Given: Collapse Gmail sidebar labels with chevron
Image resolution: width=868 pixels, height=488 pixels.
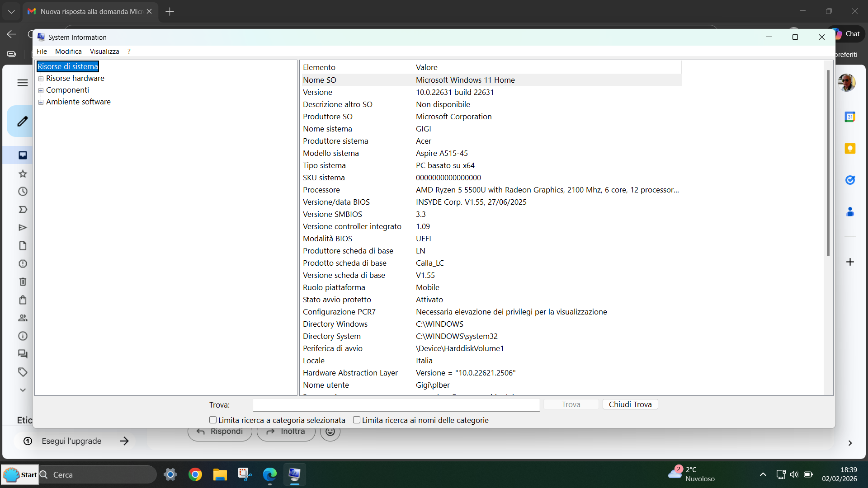Looking at the screenshot, I should (x=23, y=390).
